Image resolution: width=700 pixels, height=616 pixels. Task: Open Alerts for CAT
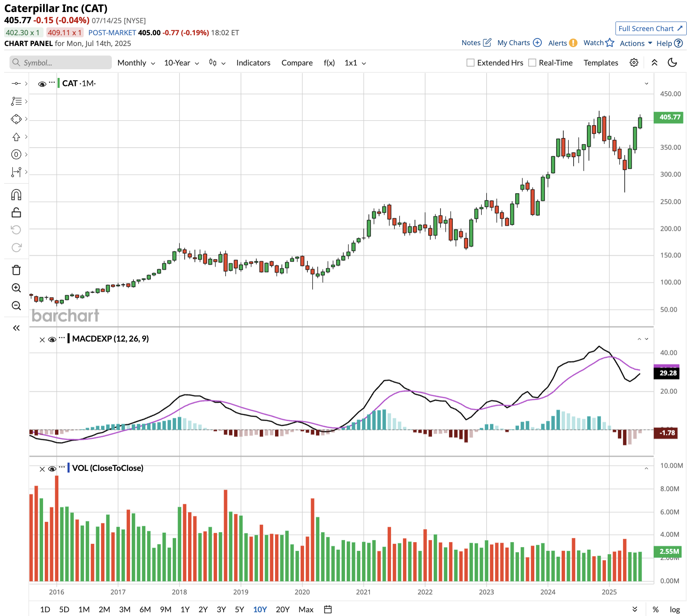pos(573,43)
